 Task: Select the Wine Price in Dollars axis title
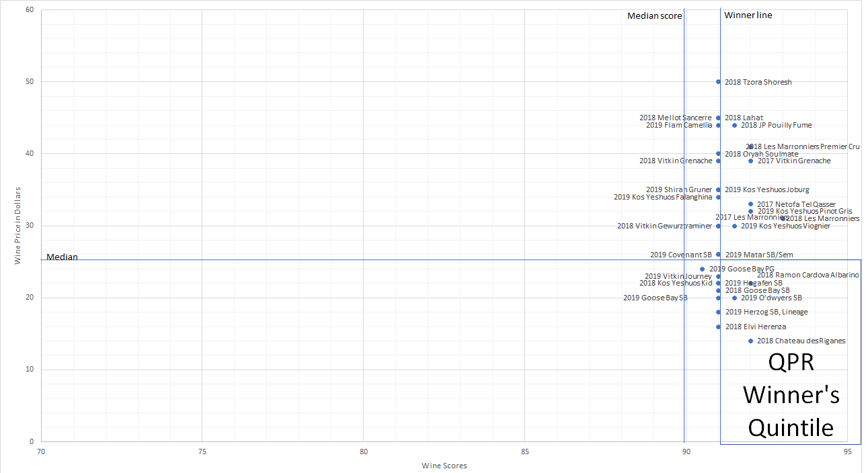(x=19, y=225)
